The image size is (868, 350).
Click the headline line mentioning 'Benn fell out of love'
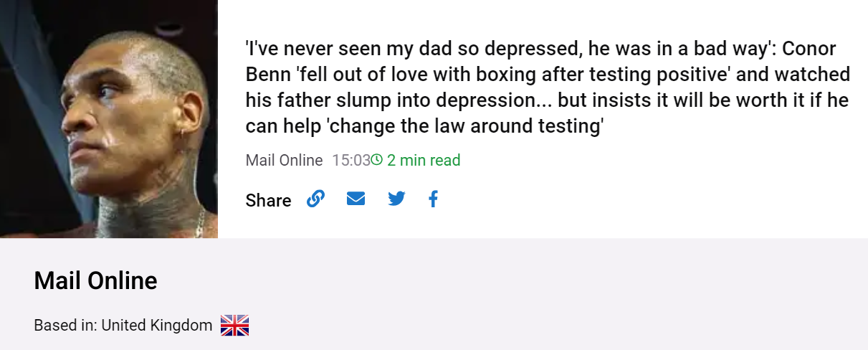click(548, 75)
